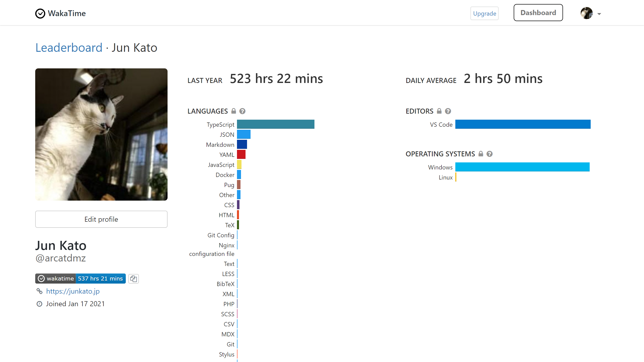
Task: Click the help icon beside Languages
Action: (x=242, y=111)
